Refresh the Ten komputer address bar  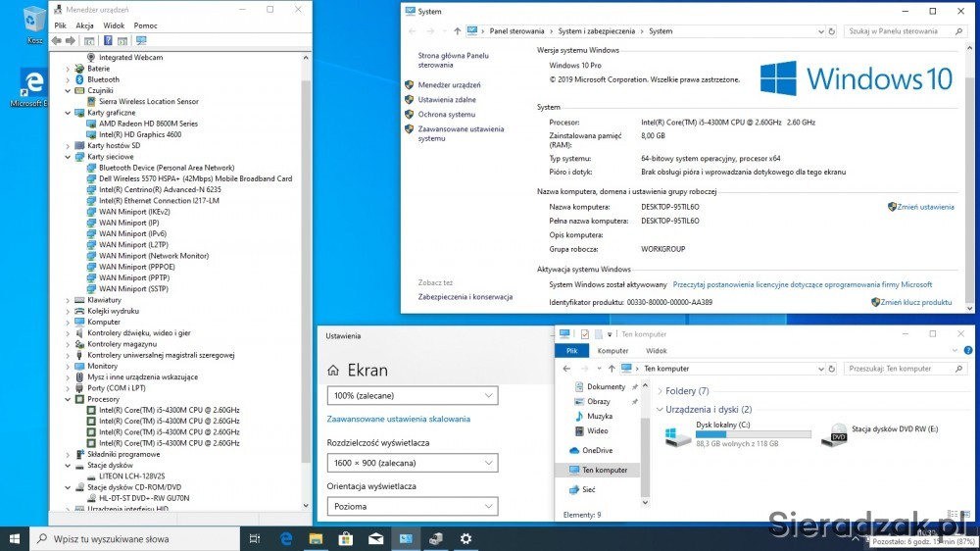tap(831, 369)
